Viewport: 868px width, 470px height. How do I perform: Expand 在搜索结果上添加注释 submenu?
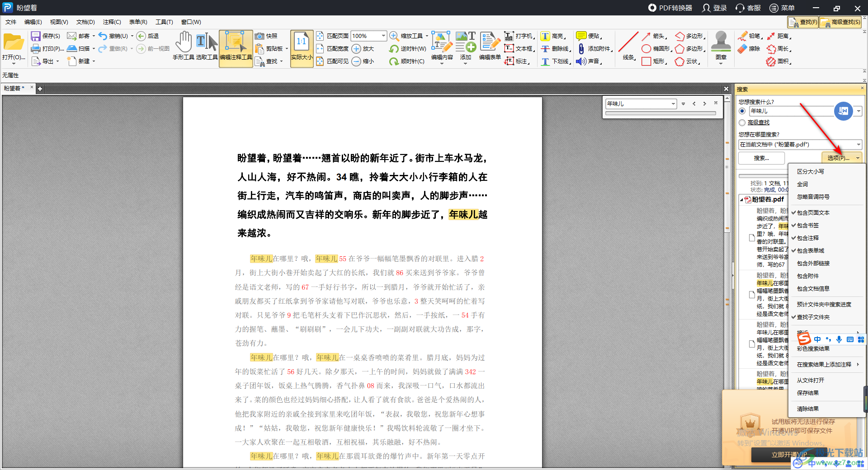point(826,365)
